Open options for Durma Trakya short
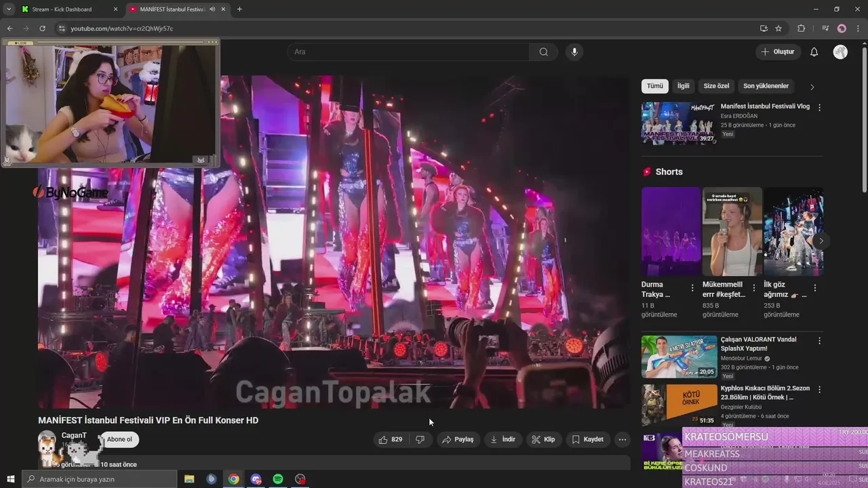The width and height of the screenshot is (868, 488). [x=692, y=288]
